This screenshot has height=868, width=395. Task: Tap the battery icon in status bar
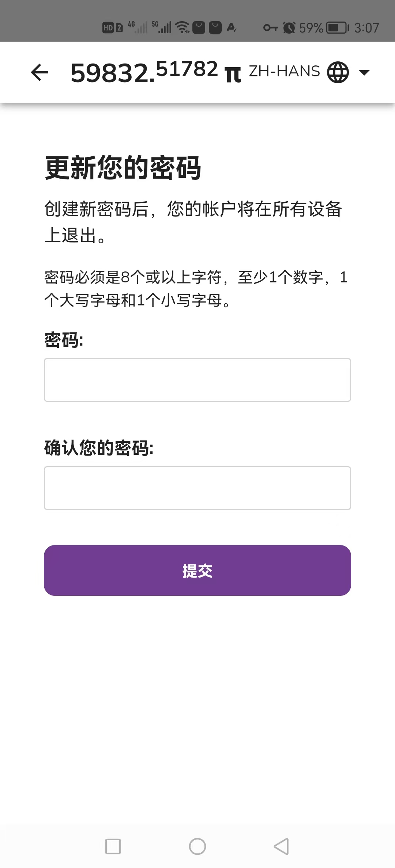[338, 28]
